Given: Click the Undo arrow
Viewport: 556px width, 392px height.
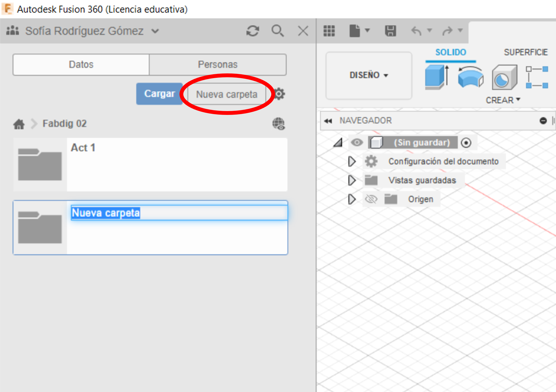Looking at the screenshot, I should (x=416, y=31).
